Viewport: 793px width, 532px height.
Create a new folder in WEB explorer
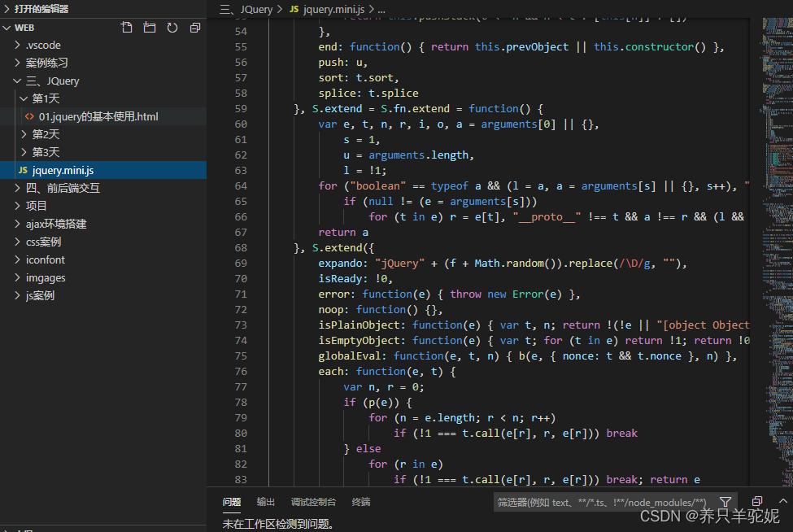click(149, 28)
